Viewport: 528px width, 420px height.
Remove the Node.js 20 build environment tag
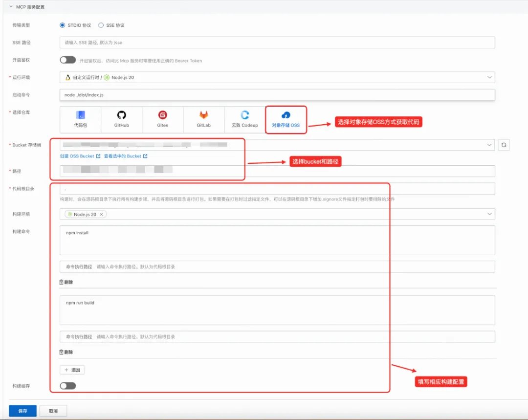pyautogui.click(x=101, y=214)
